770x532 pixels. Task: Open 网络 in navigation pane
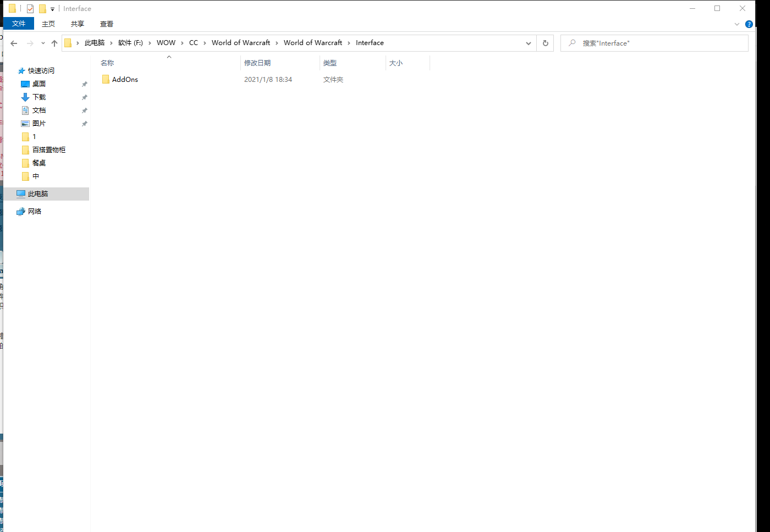35,212
